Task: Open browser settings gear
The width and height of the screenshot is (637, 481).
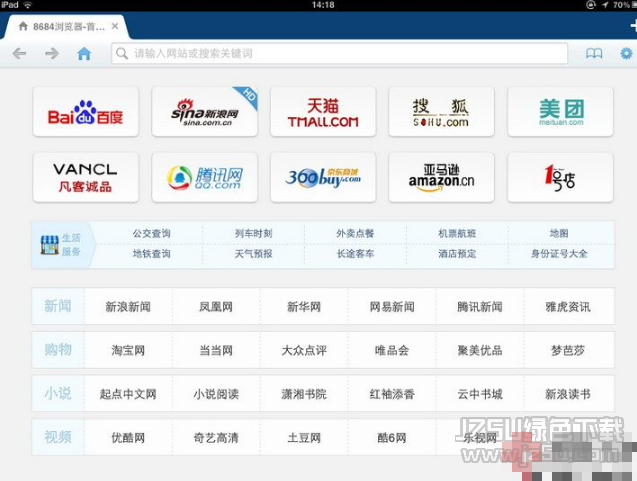Action: pyautogui.click(x=626, y=53)
